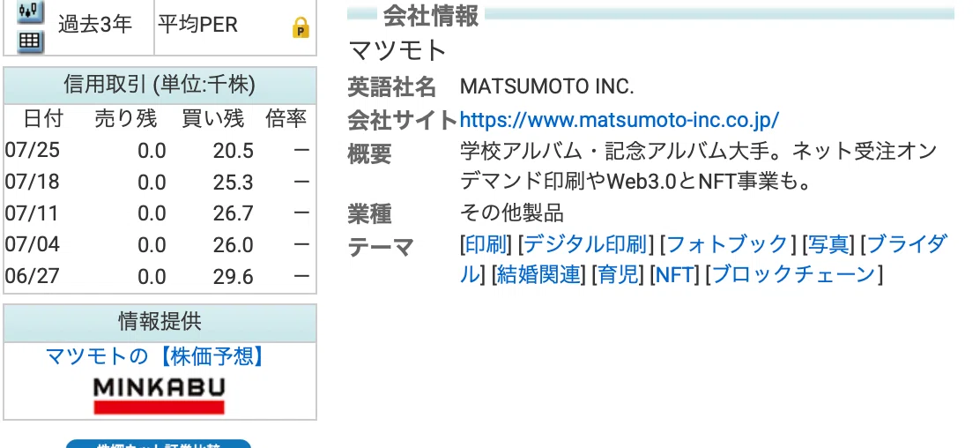This screenshot has width=980, height=448.
Task: Click the table grid icon beside 過去3年
Action: (x=30, y=41)
